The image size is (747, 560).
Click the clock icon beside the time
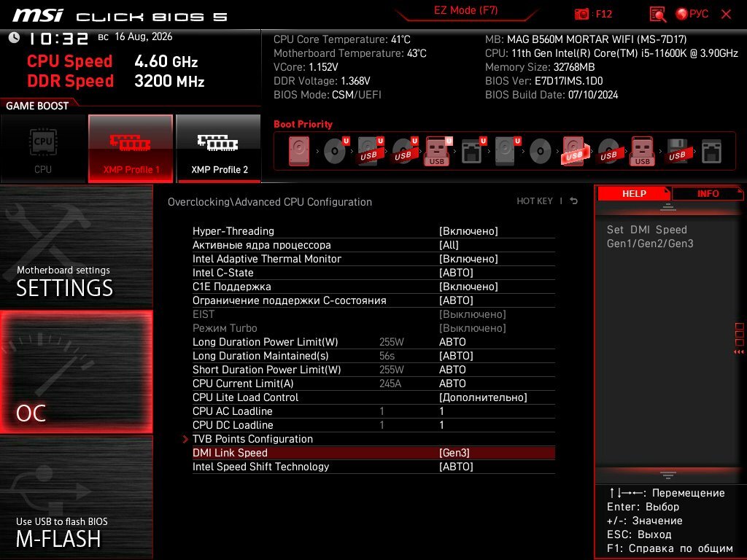[14, 38]
